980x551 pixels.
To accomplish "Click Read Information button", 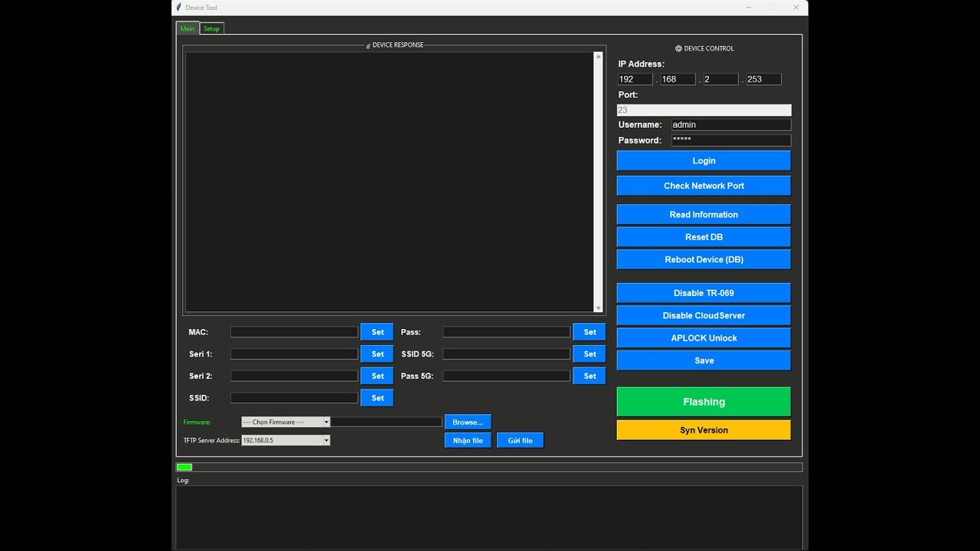I will coord(704,215).
